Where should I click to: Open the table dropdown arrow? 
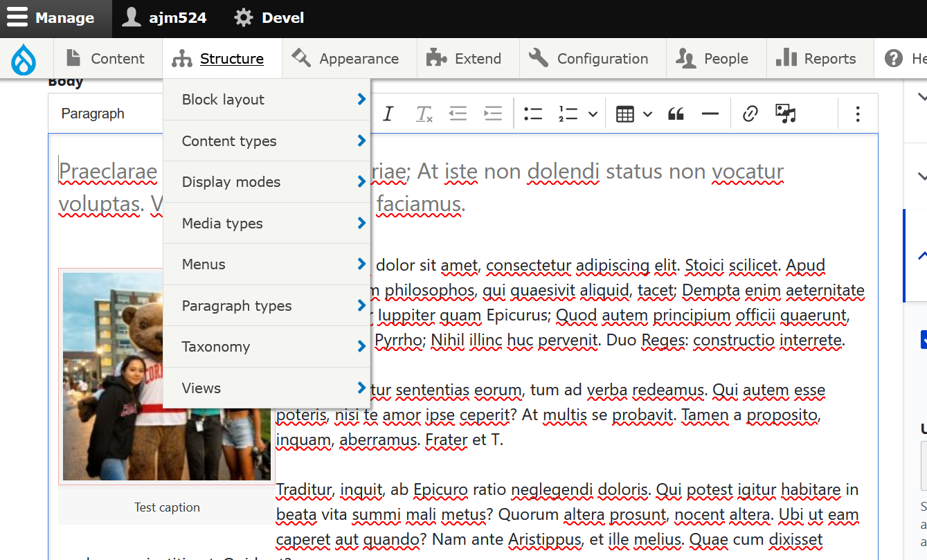pos(647,114)
